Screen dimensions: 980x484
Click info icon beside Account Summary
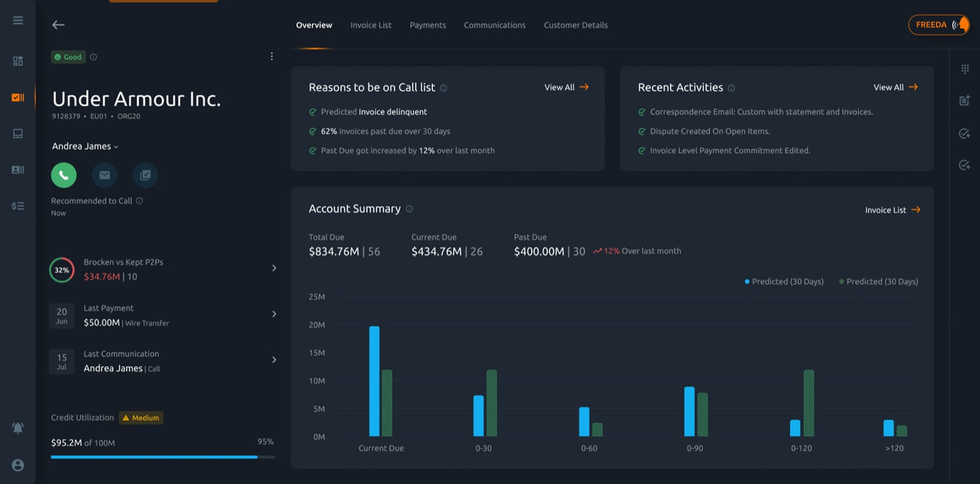(409, 209)
